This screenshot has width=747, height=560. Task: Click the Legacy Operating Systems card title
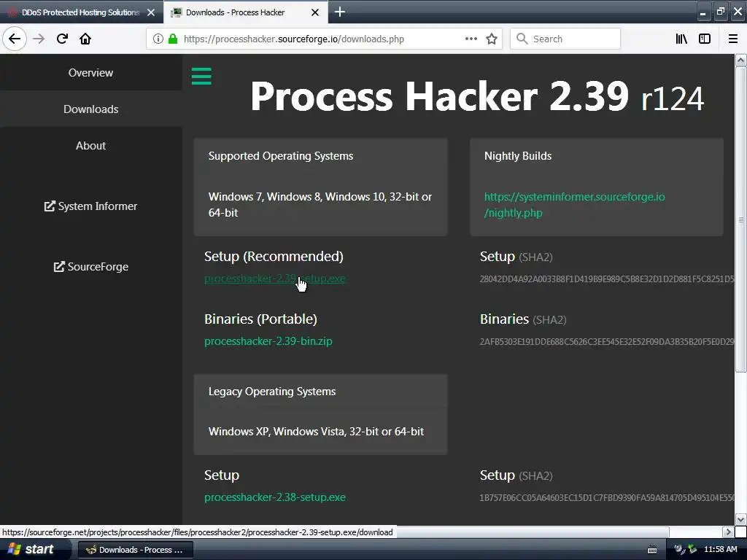pyautogui.click(x=272, y=391)
